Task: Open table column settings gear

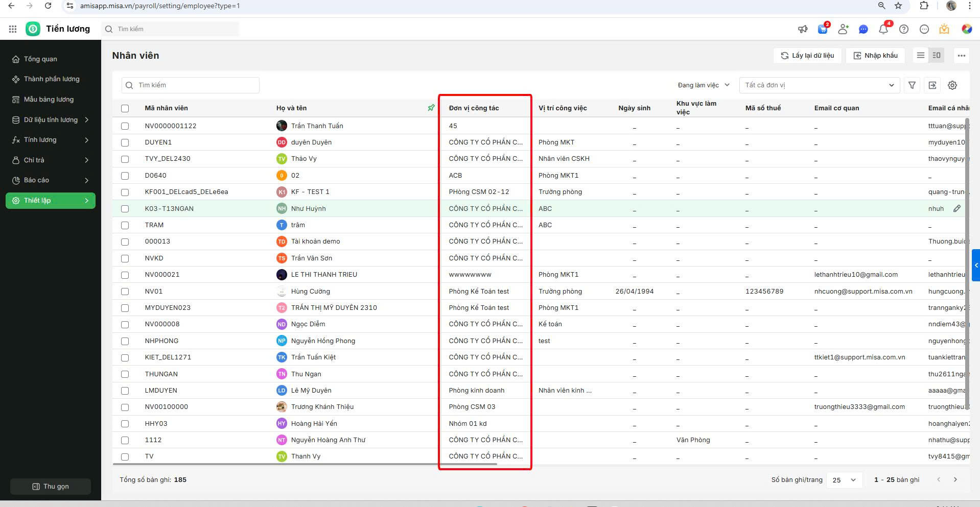Action: [952, 85]
